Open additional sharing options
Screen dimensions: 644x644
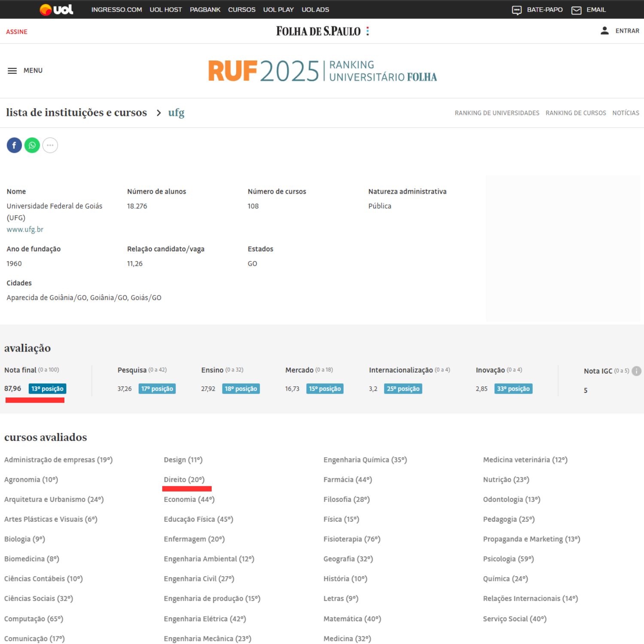[x=50, y=145]
